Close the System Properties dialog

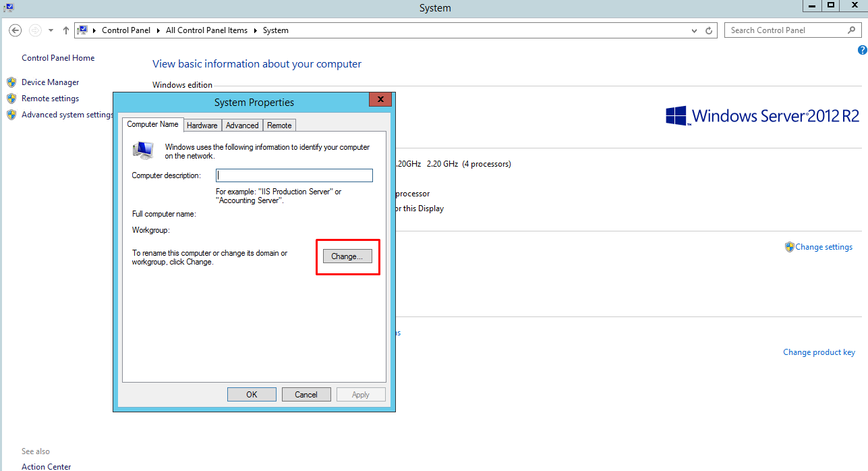(380, 100)
